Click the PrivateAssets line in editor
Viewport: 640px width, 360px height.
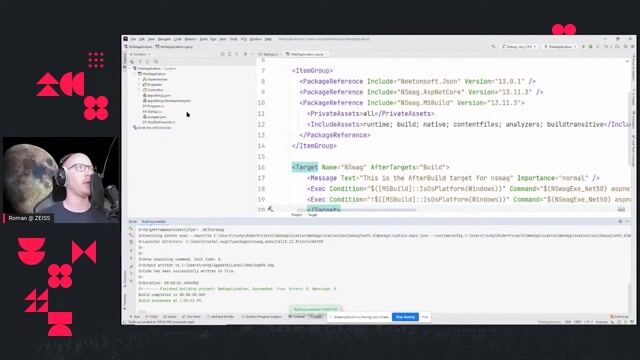(x=371, y=114)
